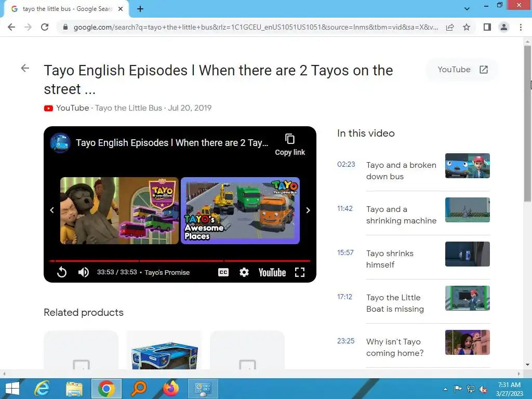Jump to 15:57 timestamp
The height and width of the screenshot is (399, 532).
tap(345, 252)
